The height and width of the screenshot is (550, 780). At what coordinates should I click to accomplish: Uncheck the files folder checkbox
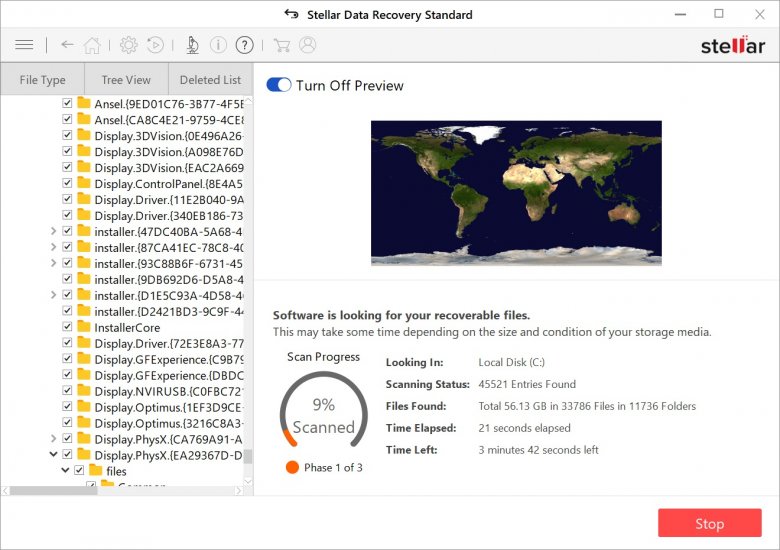79,470
